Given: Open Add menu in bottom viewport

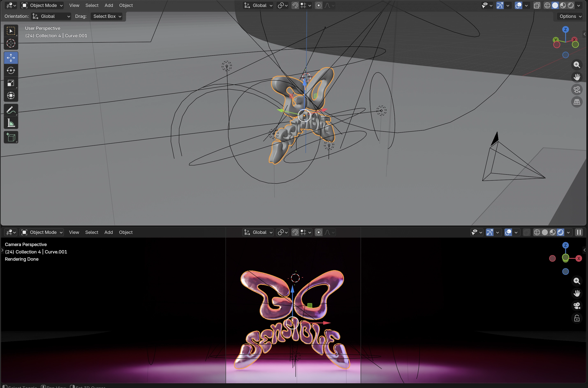Looking at the screenshot, I should (x=109, y=232).
